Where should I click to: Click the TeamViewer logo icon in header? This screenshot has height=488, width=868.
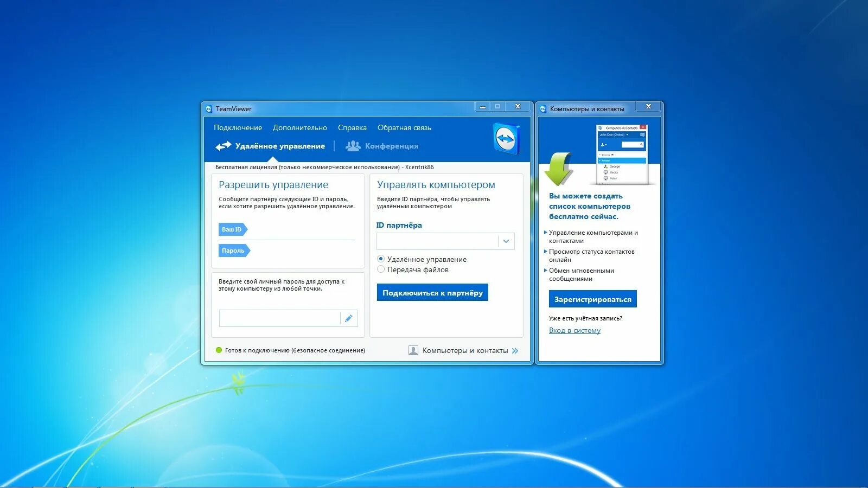(x=506, y=138)
